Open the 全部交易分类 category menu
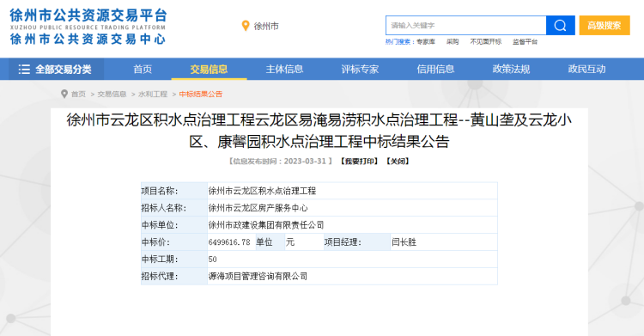 (57, 69)
